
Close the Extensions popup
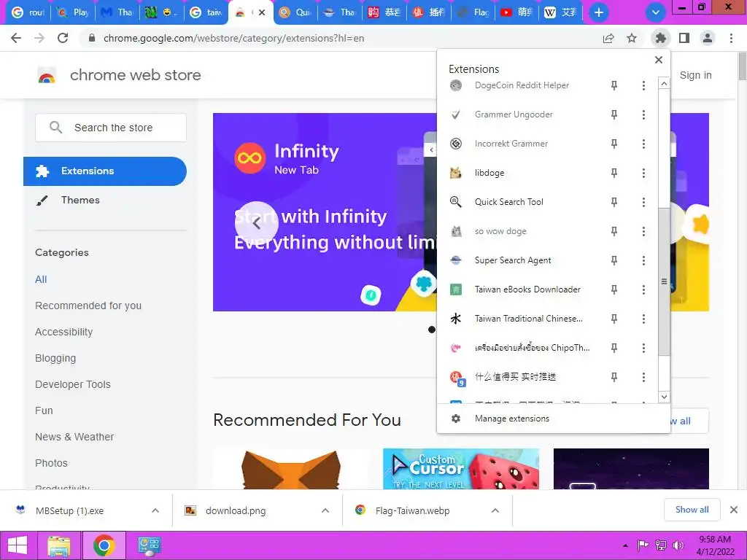659,60
